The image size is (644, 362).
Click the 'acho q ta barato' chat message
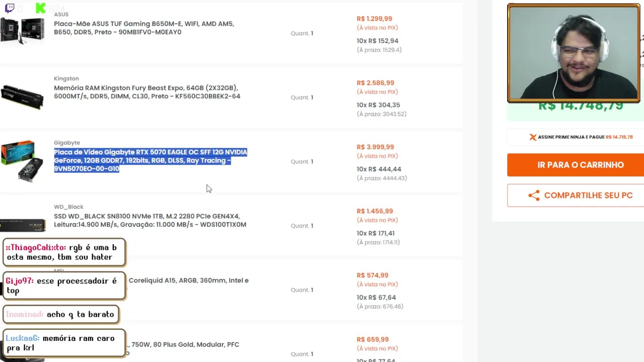pos(61,314)
